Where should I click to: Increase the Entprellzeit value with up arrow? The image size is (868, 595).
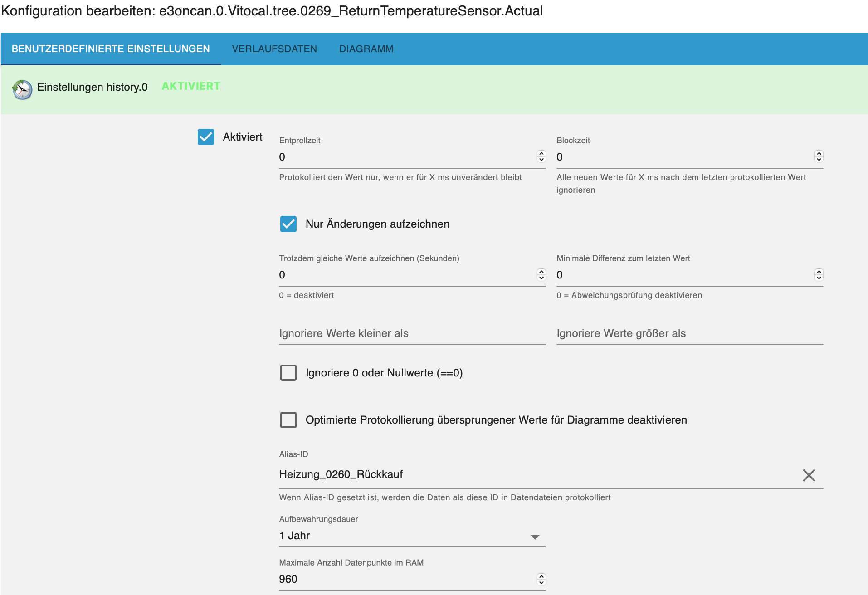pos(541,153)
